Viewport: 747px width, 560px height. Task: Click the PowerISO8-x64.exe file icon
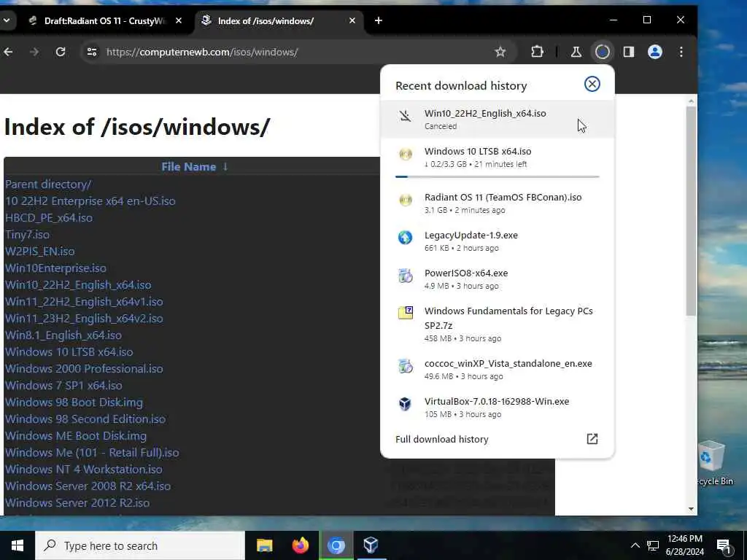406,275
